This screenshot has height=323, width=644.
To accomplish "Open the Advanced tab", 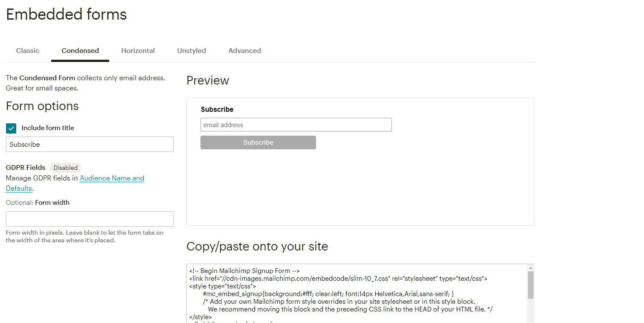I will 244,50.
